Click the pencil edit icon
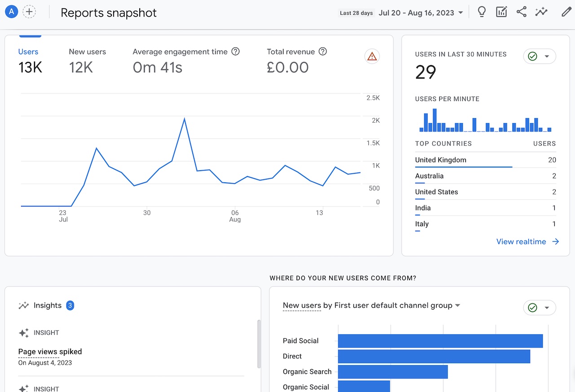This screenshot has width=575, height=392. (x=566, y=12)
